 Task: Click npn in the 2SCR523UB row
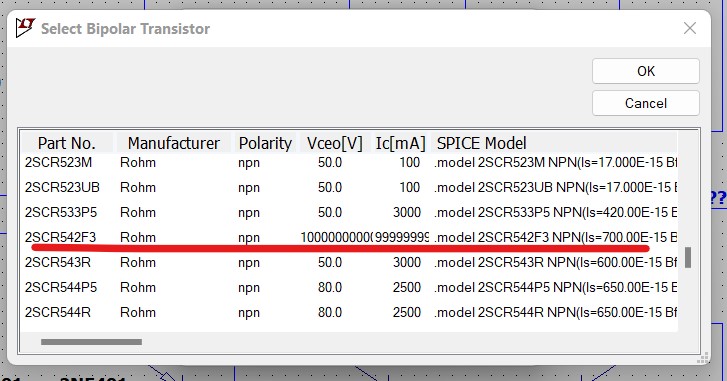click(x=249, y=188)
